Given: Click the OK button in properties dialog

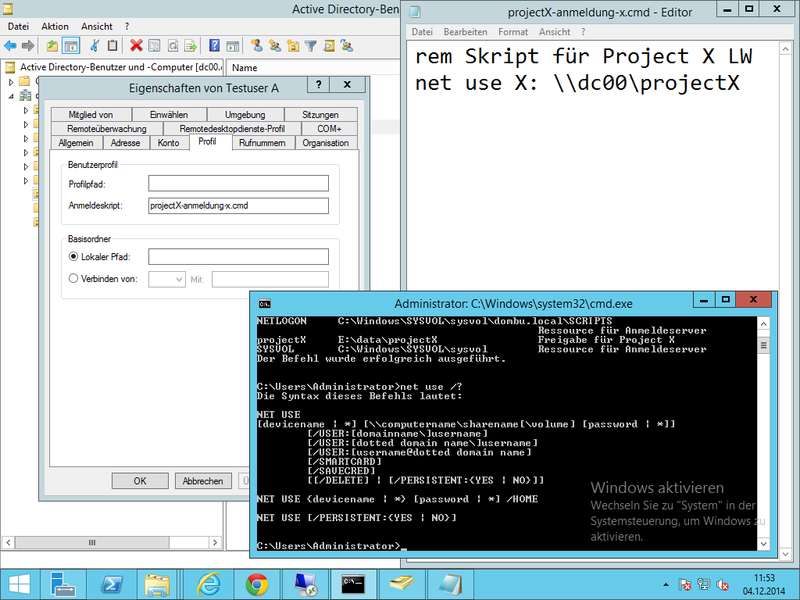Looking at the screenshot, I should pyautogui.click(x=140, y=481).
